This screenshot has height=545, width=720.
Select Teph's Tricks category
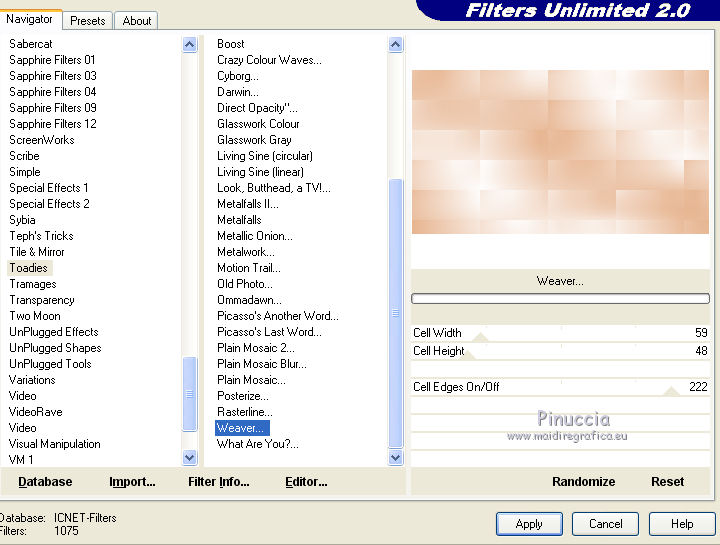click(41, 236)
